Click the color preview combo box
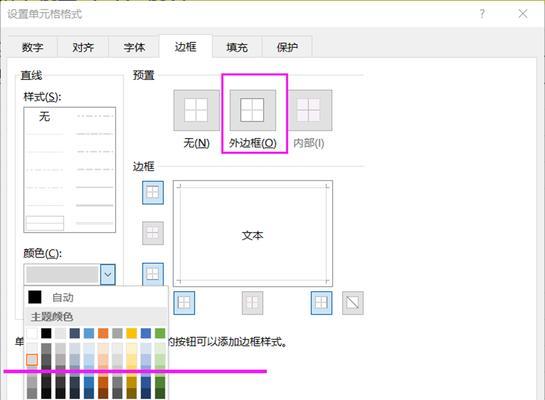 pyautogui.click(x=63, y=275)
